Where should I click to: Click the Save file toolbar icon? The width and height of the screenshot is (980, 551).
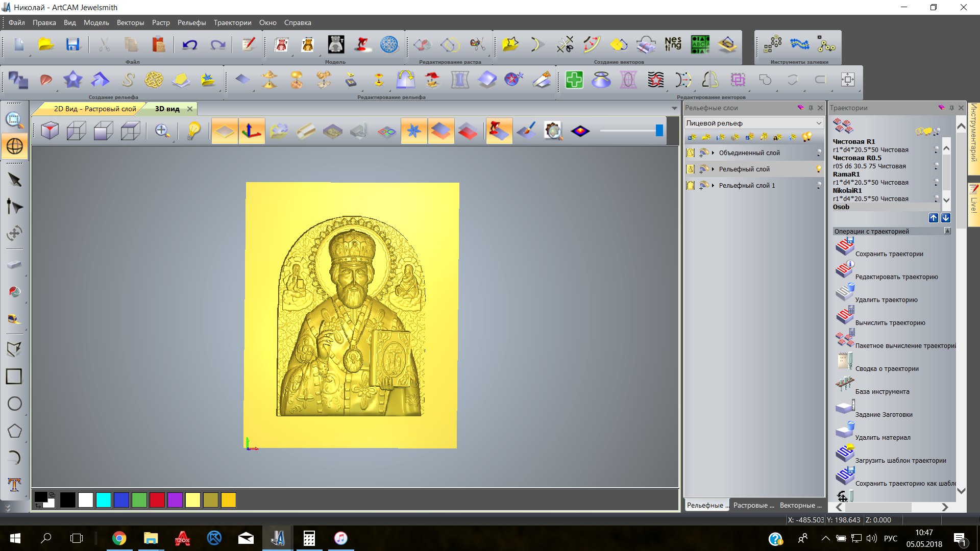72,45
